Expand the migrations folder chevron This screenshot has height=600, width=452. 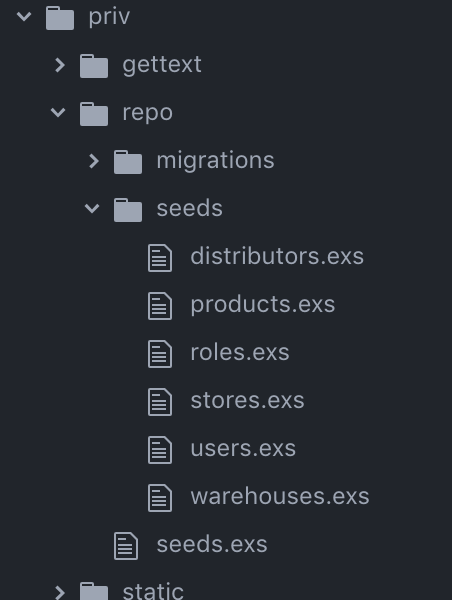[x=94, y=161]
